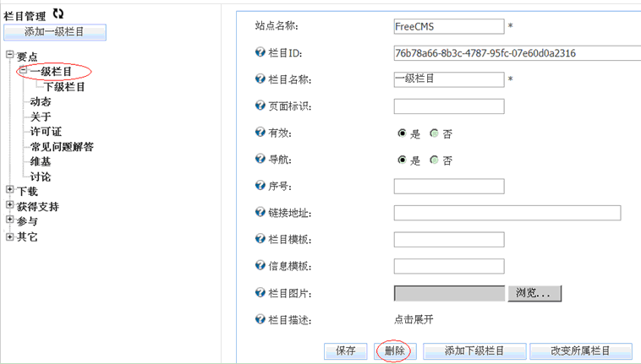Focus the 站点名称 input field
The height and width of the screenshot is (364, 641).
click(x=449, y=26)
